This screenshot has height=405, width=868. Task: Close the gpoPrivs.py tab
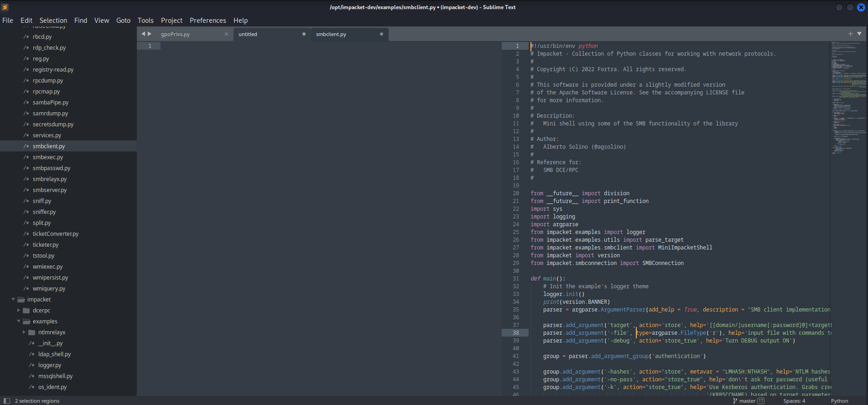(226, 34)
